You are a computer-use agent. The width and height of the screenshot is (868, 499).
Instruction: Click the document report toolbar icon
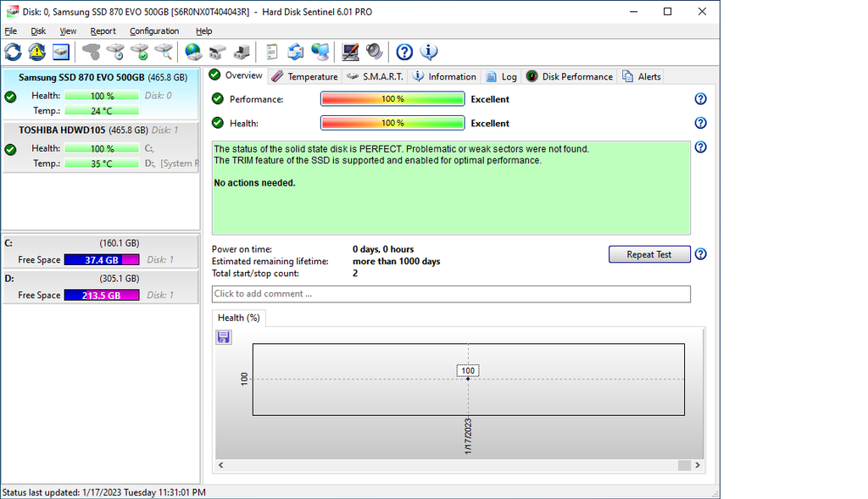pyautogui.click(x=272, y=53)
